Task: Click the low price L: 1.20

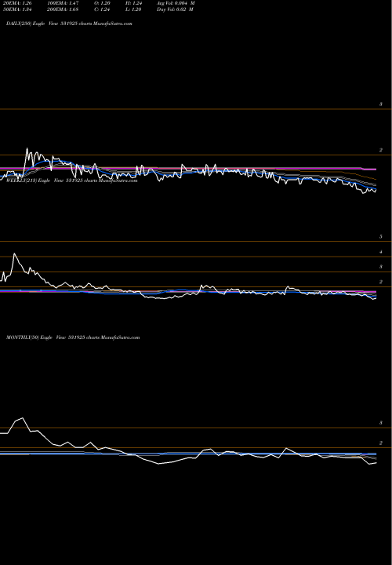Action: pos(133,9)
